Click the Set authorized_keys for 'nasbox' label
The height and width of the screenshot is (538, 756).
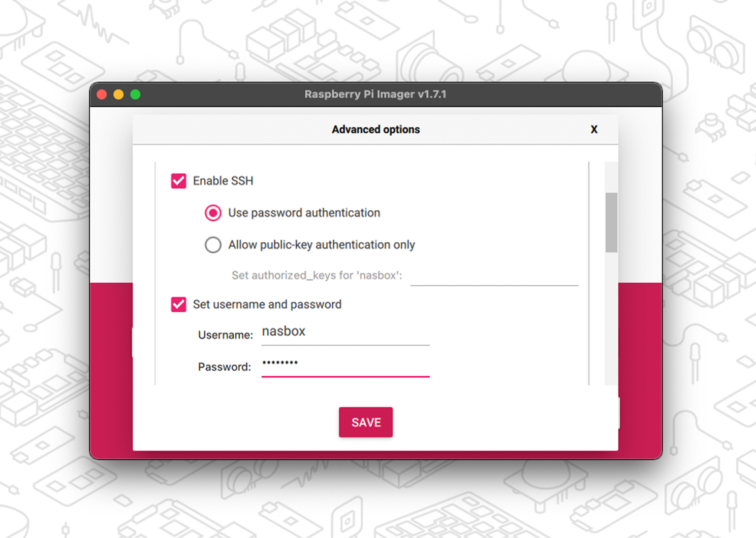pyautogui.click(x=317, y=275)
